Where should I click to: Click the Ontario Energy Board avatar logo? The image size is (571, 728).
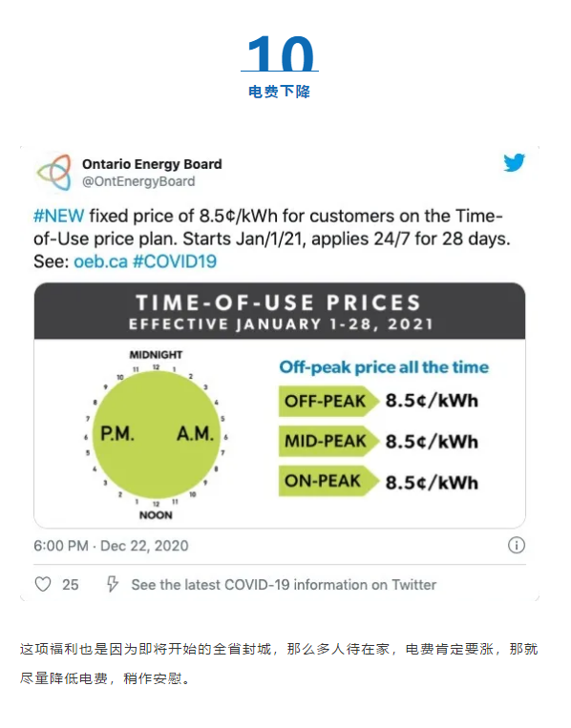[x=53, y=173]
